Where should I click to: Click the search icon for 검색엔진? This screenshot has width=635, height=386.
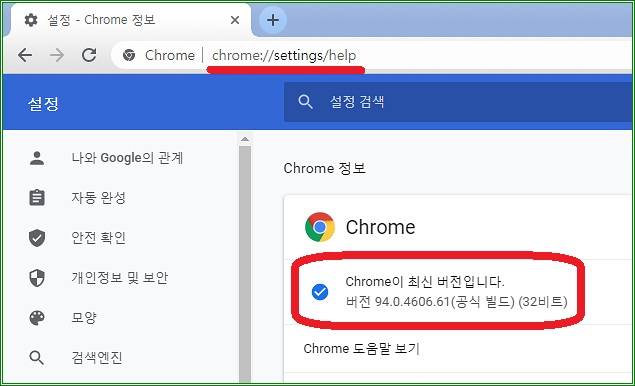coord(37,358)
